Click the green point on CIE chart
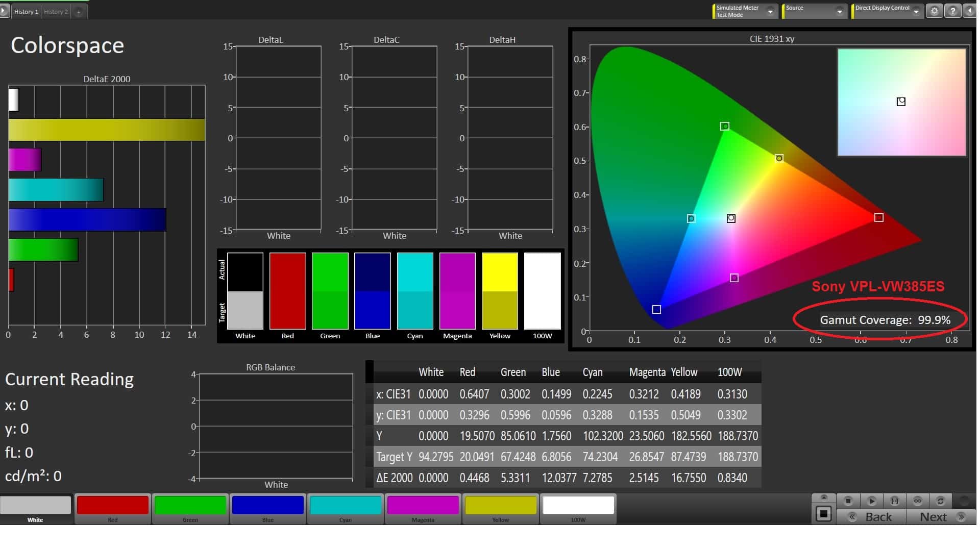Screen dimensions: 980x551 click(x=725, y=126)
